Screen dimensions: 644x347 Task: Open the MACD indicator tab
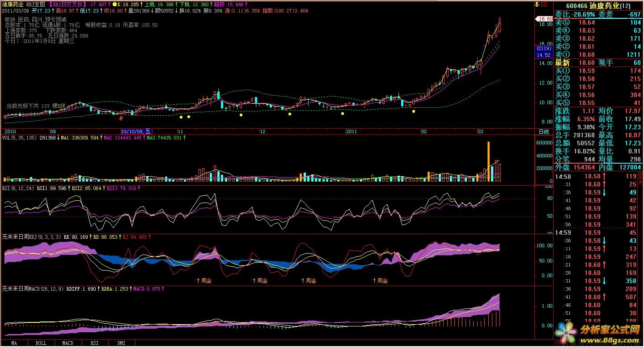[x=68, y=343]
